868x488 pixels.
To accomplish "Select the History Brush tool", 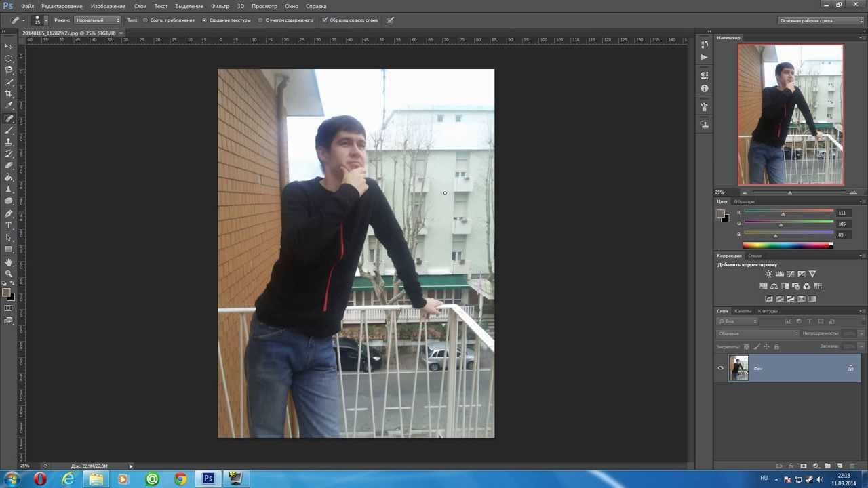I will click(9, 154).
